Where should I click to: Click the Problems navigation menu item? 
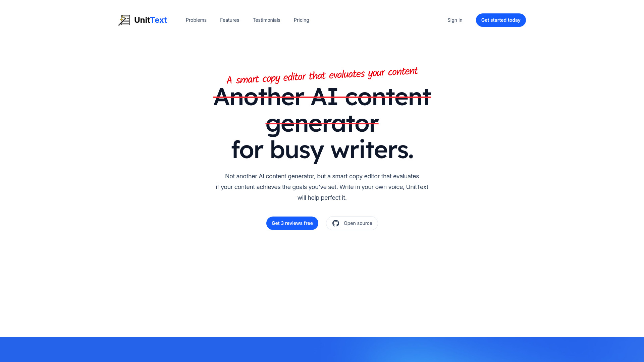196,20
